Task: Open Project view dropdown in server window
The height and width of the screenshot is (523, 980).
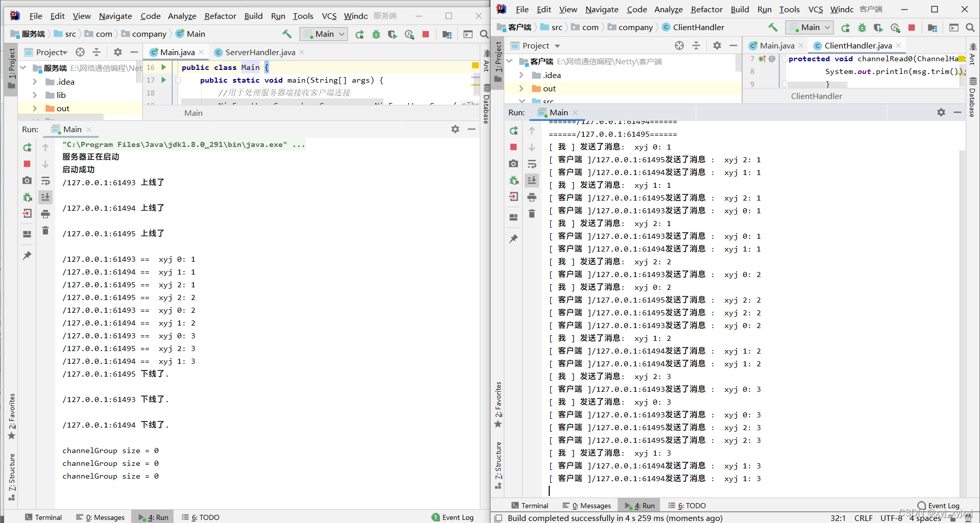Action: 46,52
